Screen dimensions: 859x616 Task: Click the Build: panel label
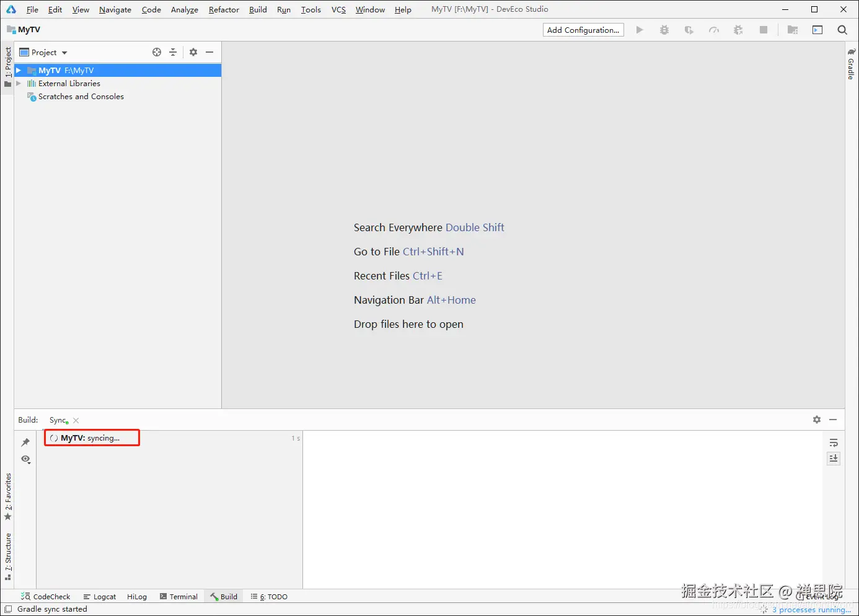tap(28, 420)
